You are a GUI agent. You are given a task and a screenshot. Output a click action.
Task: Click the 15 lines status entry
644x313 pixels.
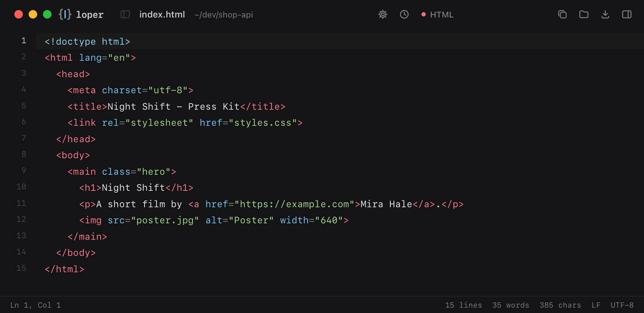pyautogui.click(x=464, y=305)
